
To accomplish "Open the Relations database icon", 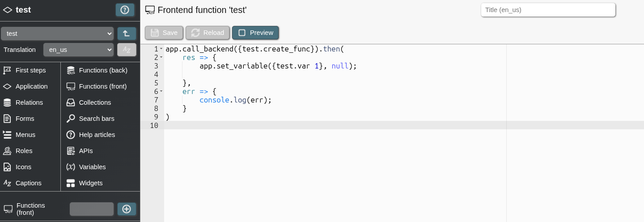I will 7,102.
